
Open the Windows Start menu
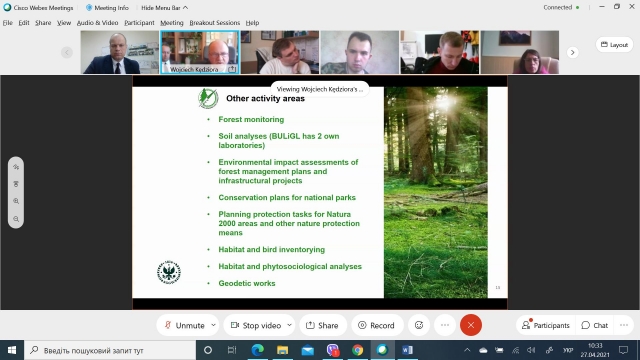tap(12, 350)
